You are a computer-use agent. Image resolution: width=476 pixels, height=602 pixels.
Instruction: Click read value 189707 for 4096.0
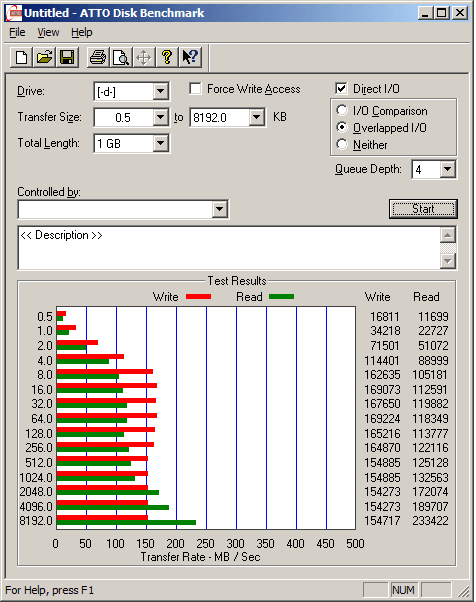(x=430, y=506)
